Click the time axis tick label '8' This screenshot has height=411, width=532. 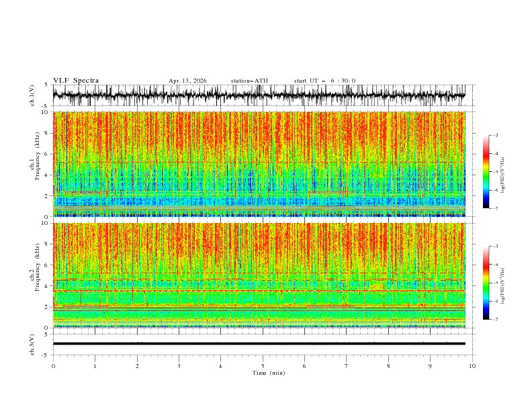pyautogui.click(x=388, y=366)
